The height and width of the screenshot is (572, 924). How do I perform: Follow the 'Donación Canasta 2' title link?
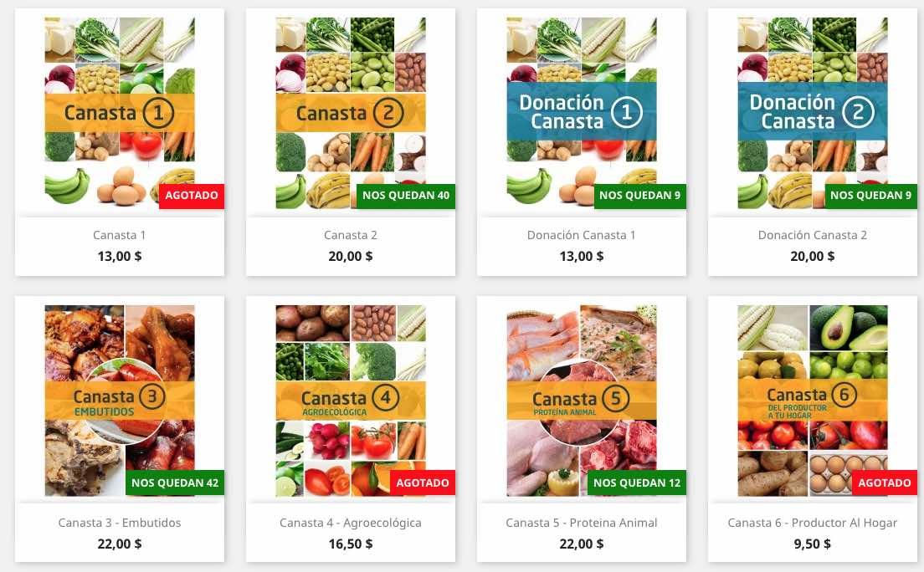(813, 235)
